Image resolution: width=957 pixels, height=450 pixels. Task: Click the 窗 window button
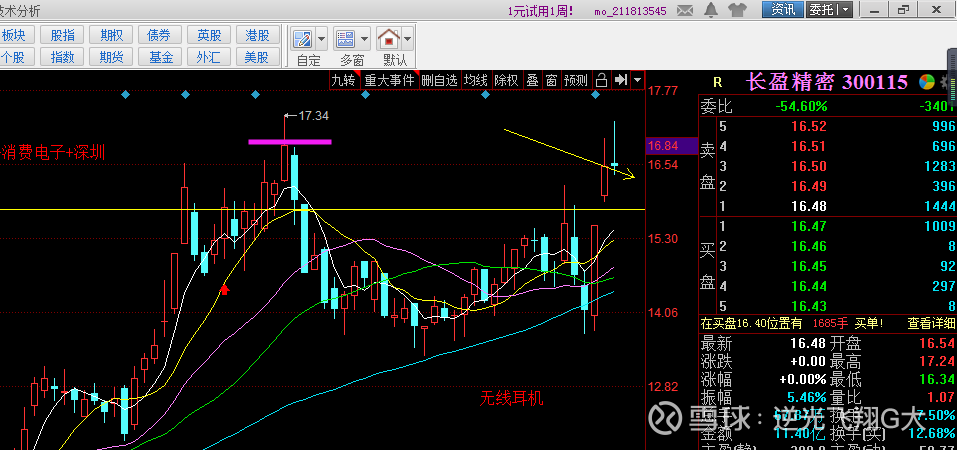click(x=551, y=80)
